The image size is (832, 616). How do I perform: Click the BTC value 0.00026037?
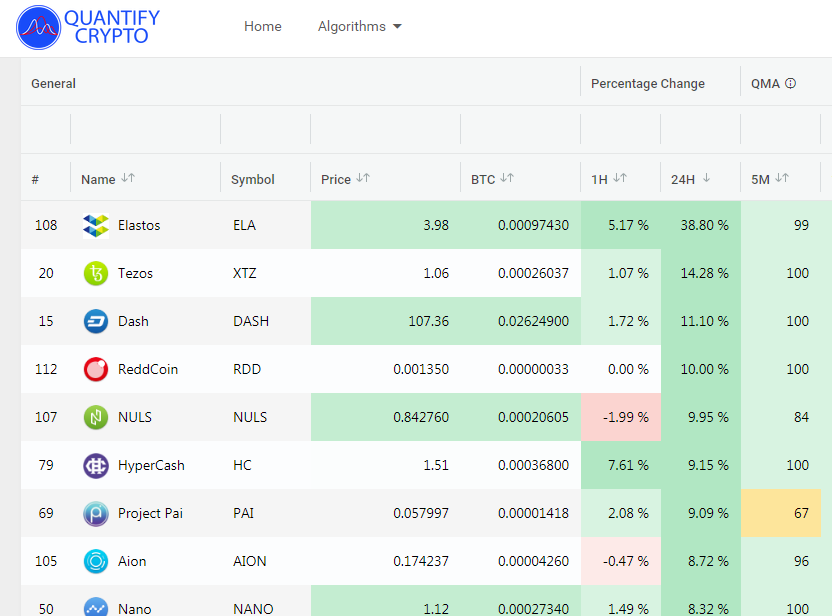coord(533,273)
